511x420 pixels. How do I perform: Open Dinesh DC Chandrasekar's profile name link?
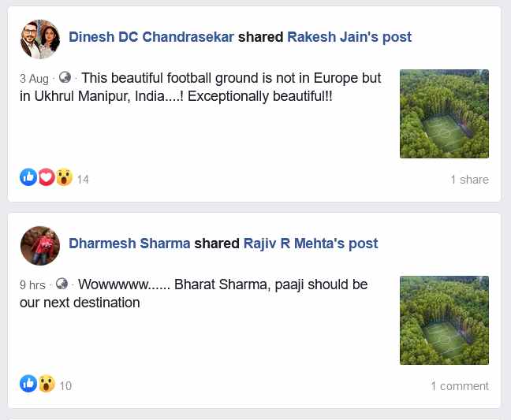(x=151, y=37)
